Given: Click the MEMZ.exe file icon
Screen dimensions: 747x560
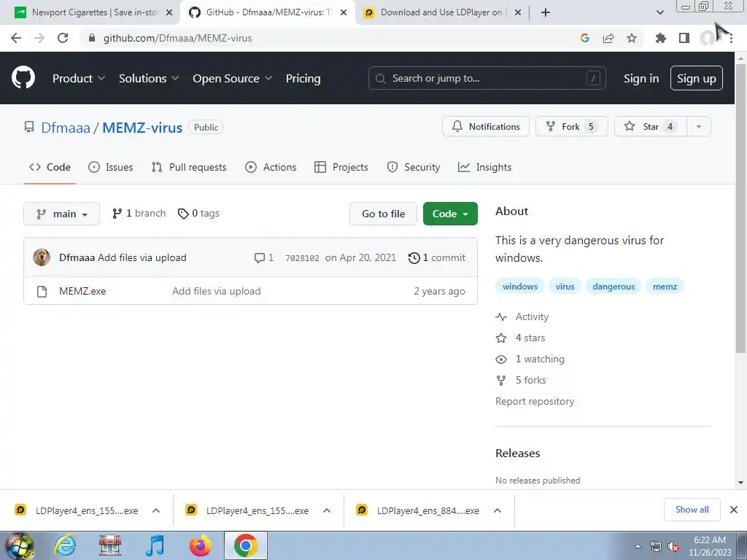Looking at the screenshot, I should point(42,291).
